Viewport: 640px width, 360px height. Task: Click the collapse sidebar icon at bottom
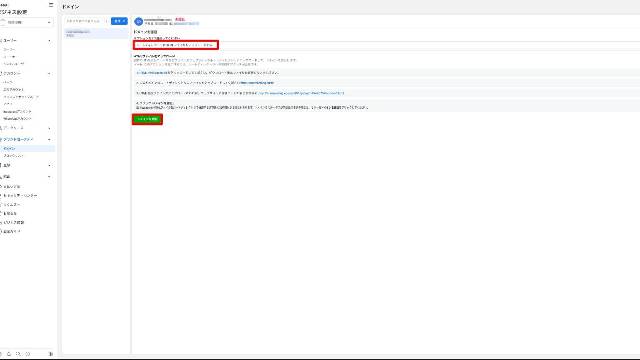[x=51, y=354]
